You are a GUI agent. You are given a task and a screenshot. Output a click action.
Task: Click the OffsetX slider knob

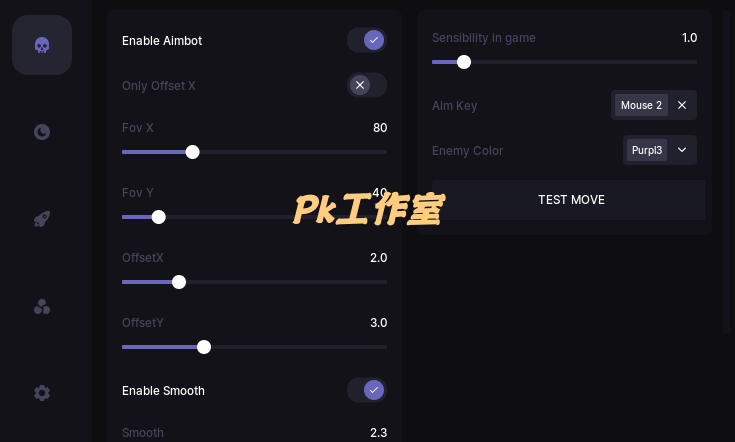coord(179,282)
